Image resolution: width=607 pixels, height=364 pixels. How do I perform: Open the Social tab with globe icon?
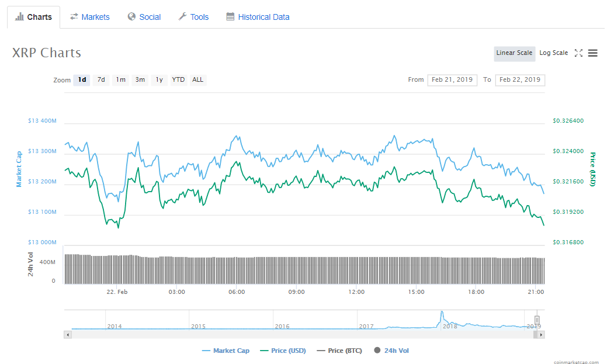coord(144,17)
